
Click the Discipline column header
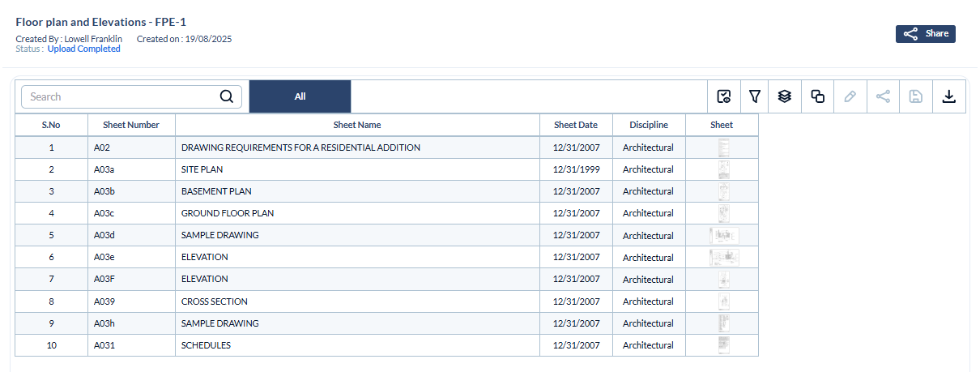649,125
